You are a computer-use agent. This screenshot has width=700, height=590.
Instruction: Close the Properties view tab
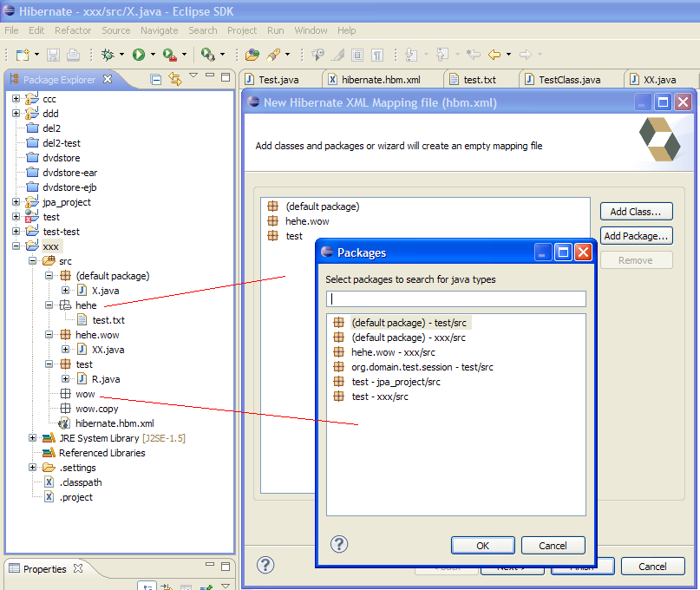point(78,568)
